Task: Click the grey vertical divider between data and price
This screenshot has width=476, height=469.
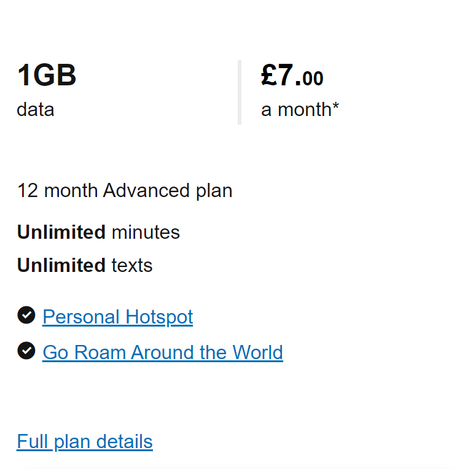Action: click(240, 92)
